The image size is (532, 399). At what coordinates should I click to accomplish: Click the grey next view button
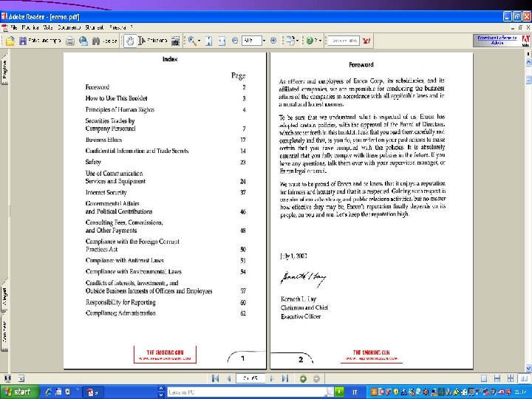(316, 378)
